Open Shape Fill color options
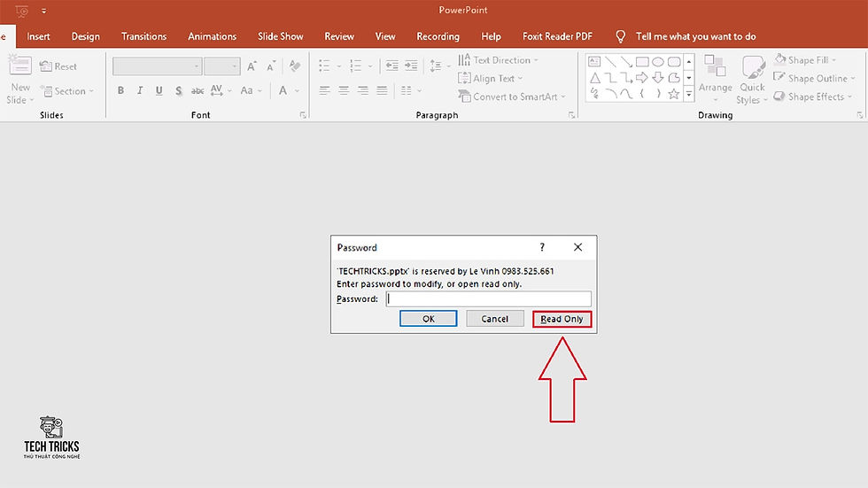This screenshot has height=488, width=868. [x=805, y=59]
